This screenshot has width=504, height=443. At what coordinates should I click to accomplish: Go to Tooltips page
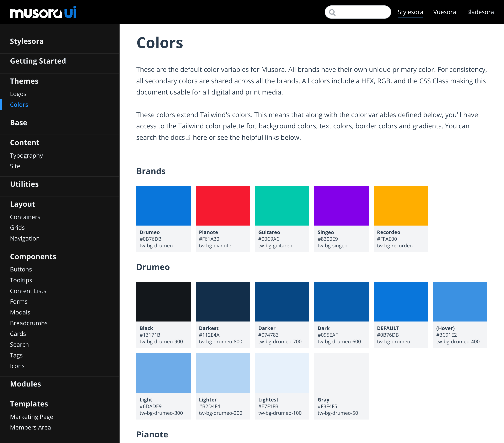[x=21, y=280]
